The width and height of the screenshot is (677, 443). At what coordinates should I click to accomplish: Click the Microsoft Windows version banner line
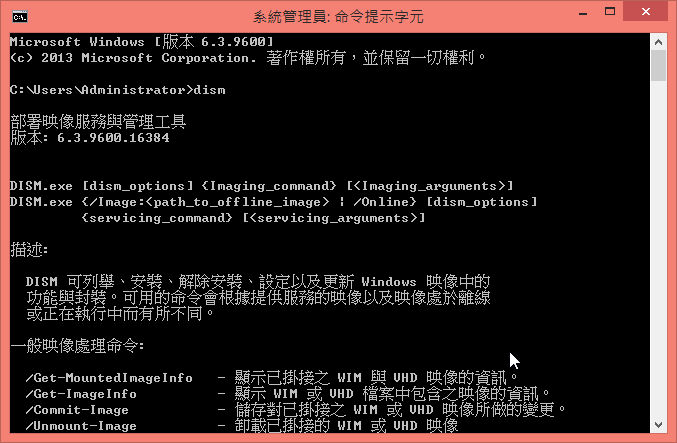click(142, 42)
